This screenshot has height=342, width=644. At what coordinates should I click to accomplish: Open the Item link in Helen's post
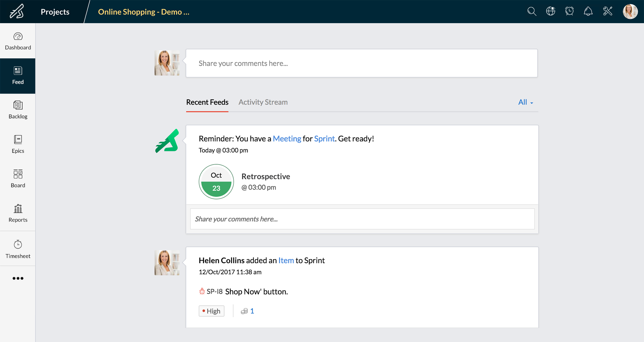click(286, 260)
